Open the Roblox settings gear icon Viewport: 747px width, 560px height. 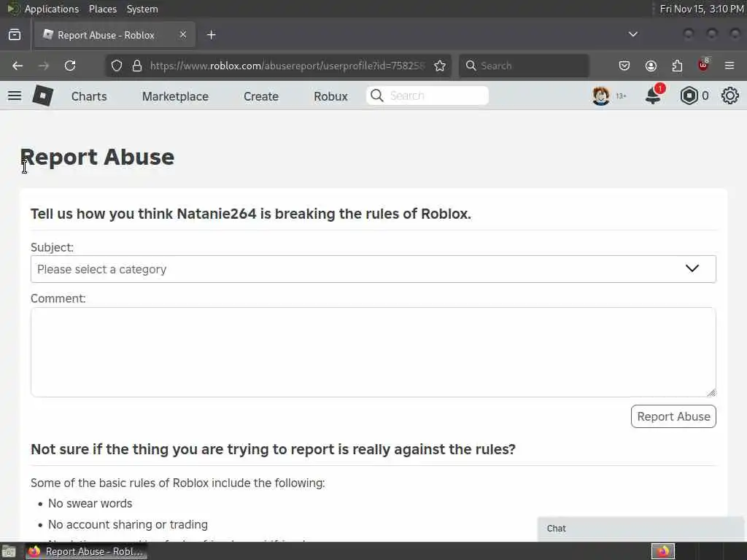[729, 96]
